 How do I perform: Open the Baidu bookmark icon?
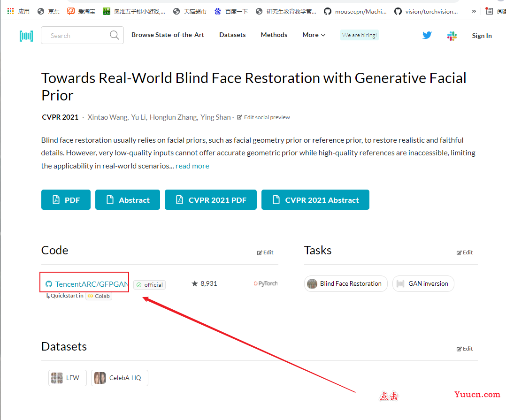tap(218, 12)
